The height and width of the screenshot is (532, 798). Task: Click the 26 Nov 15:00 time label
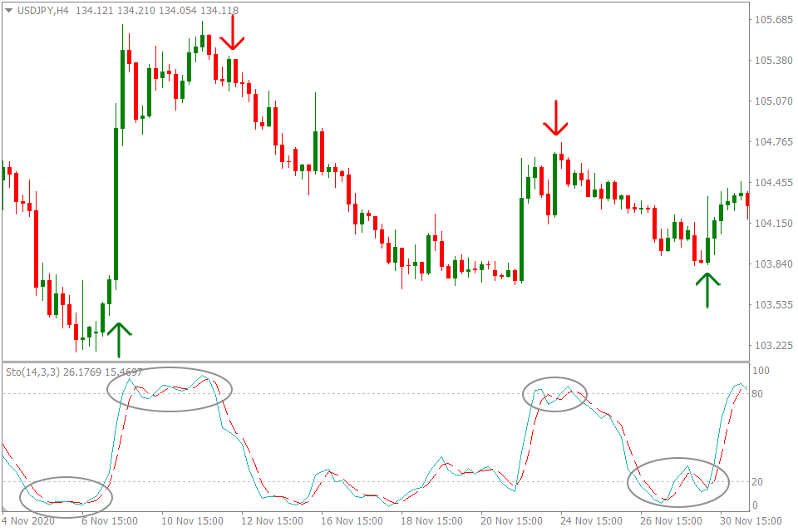[672, 521]
